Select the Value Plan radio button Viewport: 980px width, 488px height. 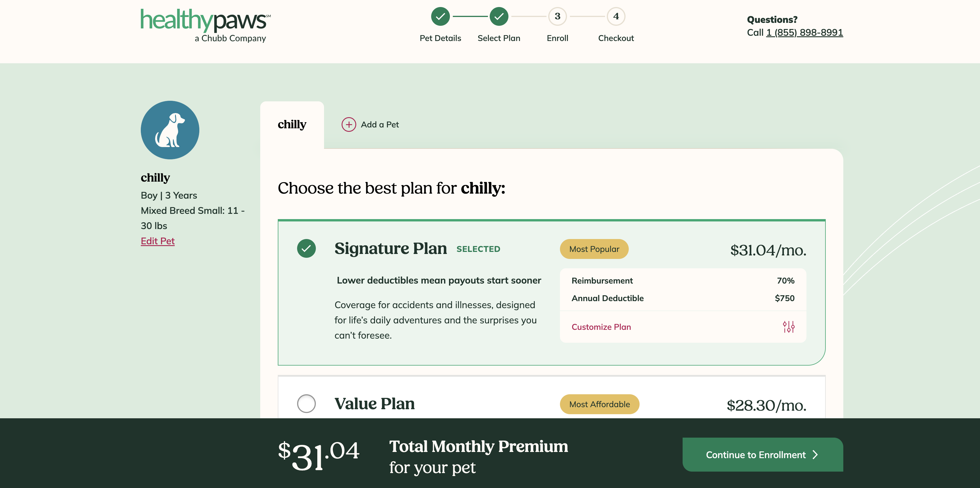(306, 404)
